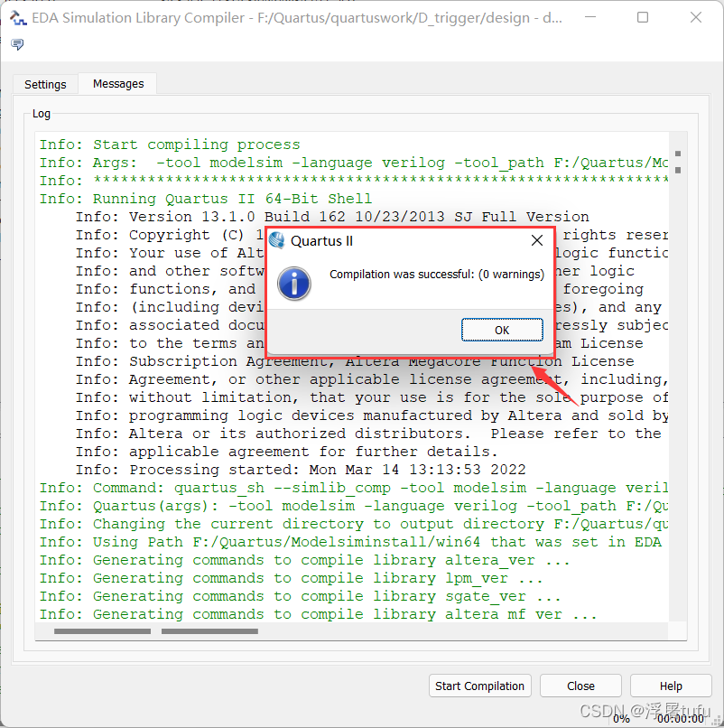Switch to the Settings tab
Image resolution: width=724 pixels, height=728 pixels.
[x=45, y=85]
